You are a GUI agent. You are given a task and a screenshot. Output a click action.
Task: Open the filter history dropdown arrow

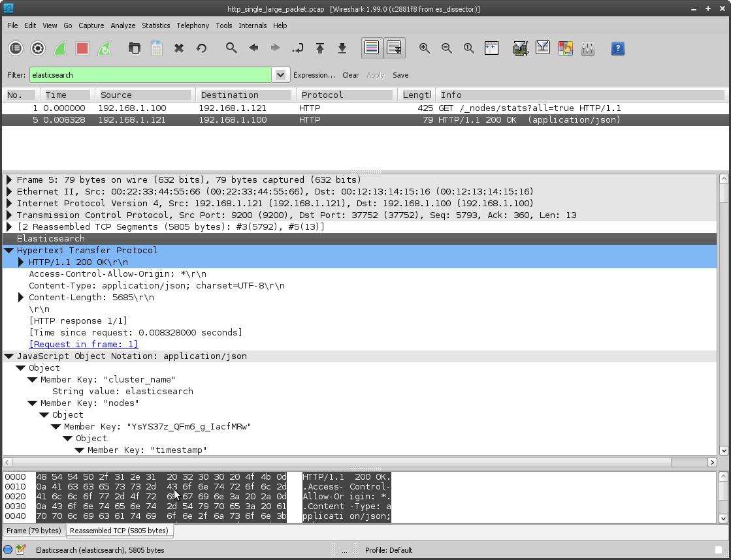[x=280, y=75]
